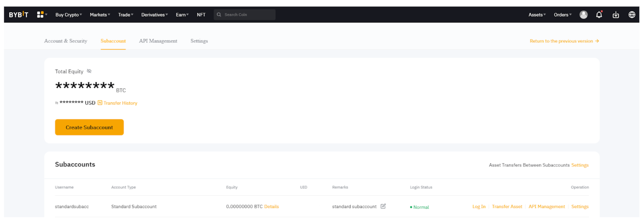Image resolution: width=644 pixels, height=222 pixels.
Task: Switch to API Management tab
Action: coord(158,41)
